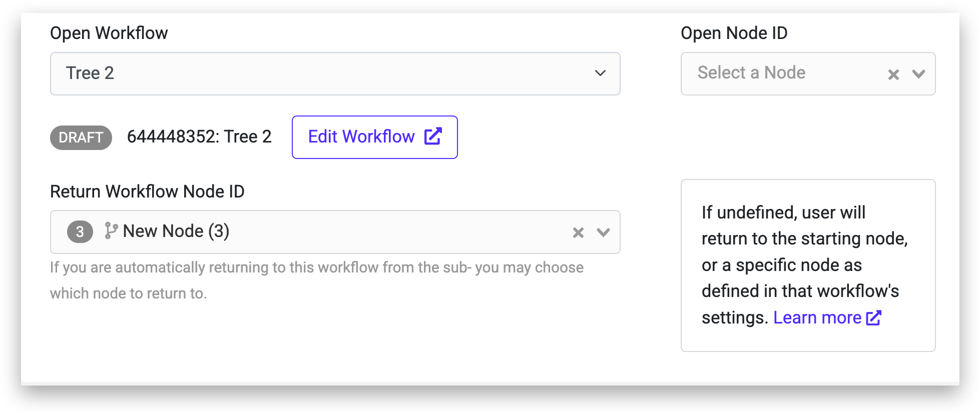
Task: Click the external-link icon on Edit Workflow
Action: coord(433,136)
